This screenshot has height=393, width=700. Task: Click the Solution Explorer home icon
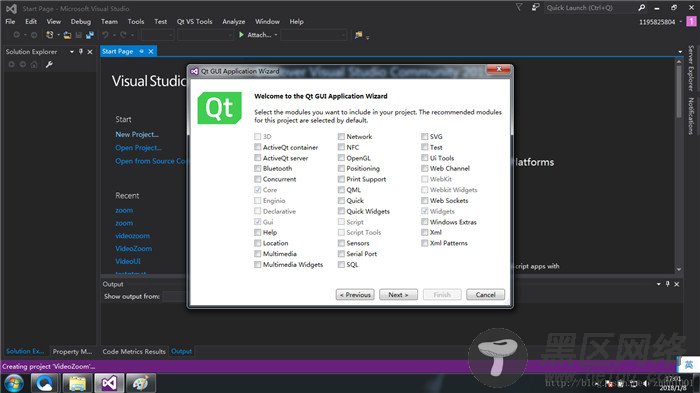pyautogui.click(x=34, y=65)
